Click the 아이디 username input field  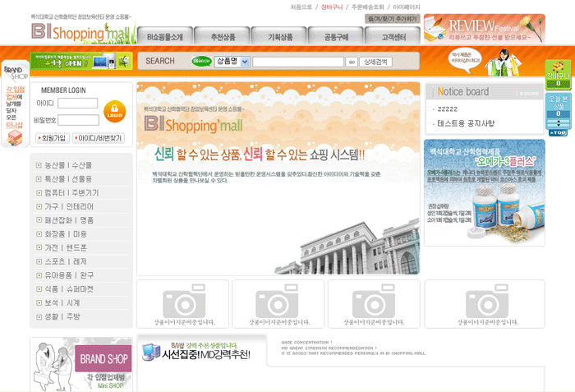[78, 104]
